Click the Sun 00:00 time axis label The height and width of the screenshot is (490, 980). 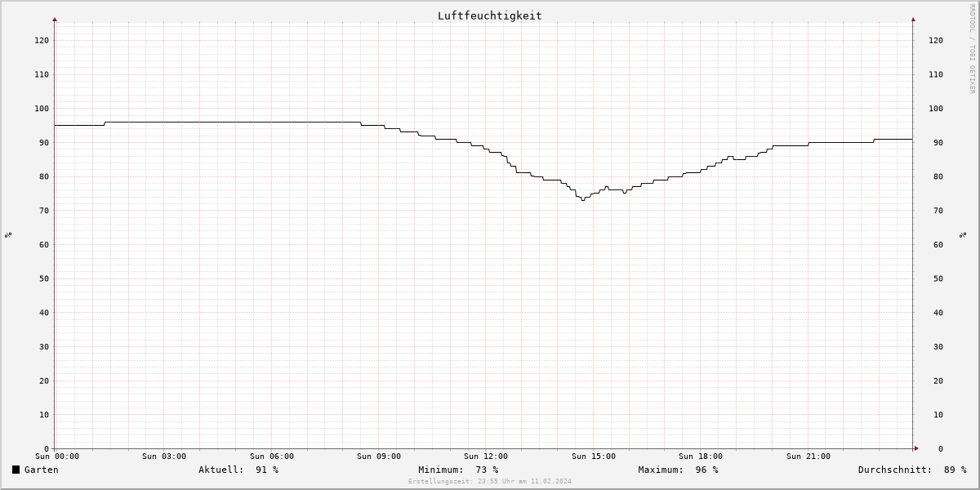pyautogui.click(x=57, y=457)
